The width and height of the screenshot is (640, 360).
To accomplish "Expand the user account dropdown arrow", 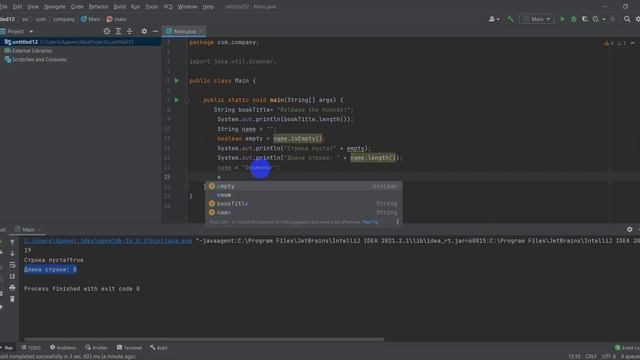I will (x=498, y=19).
